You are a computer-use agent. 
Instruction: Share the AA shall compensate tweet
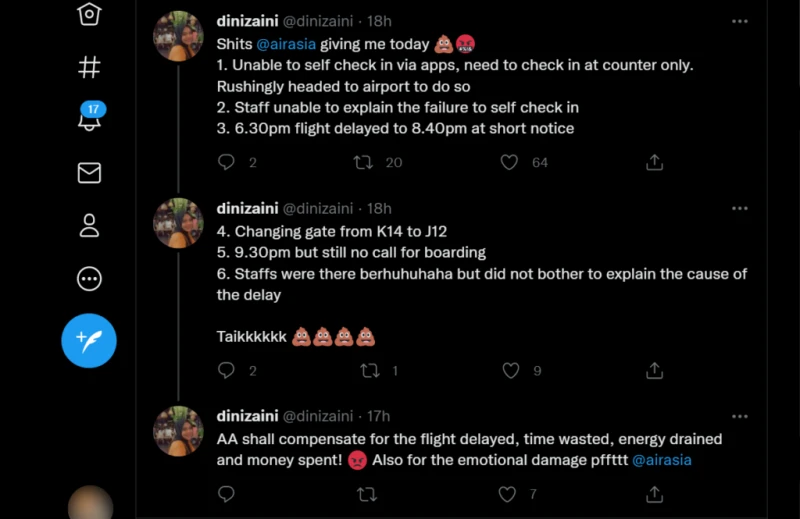pos(655,494)
